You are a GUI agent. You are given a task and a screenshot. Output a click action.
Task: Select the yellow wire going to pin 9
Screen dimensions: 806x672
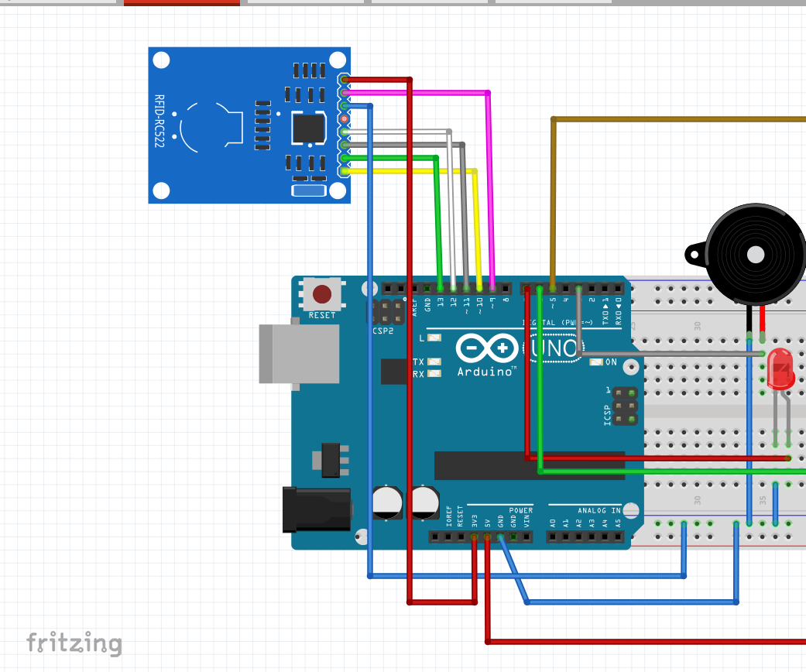475,225
